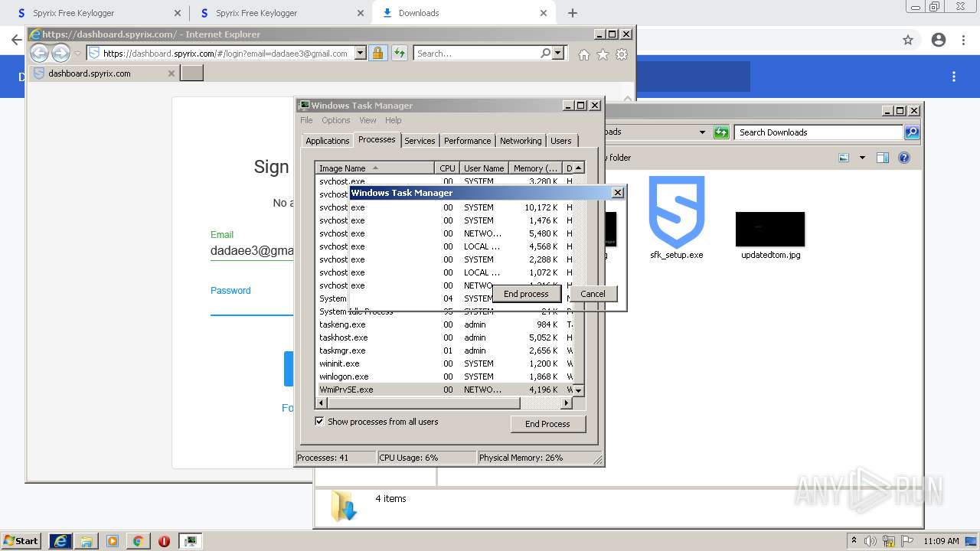Open Task Manager File menu
The width and height of the screenshot is (980, 551).
[x=306, y=120]
